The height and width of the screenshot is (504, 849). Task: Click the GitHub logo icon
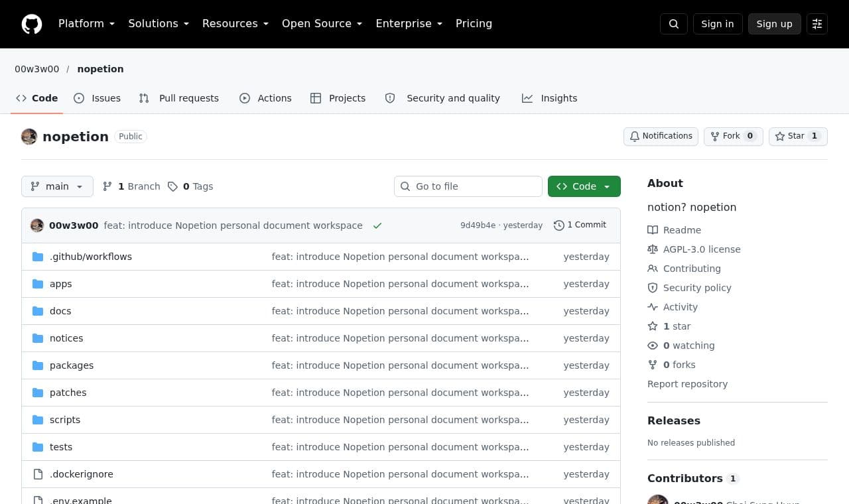[x=32, y=24]
